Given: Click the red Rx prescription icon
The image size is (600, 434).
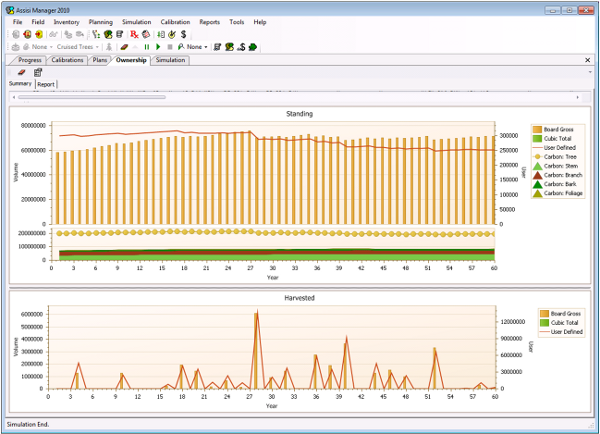Looking at the screenshot, I should (x=134, y=34).
